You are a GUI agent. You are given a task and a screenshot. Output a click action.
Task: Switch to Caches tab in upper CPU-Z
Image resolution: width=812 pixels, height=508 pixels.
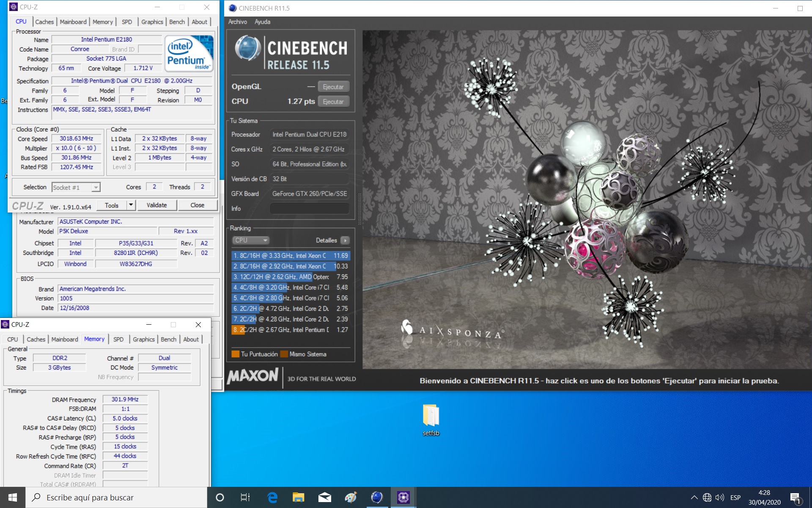click(x=44, y=22)
